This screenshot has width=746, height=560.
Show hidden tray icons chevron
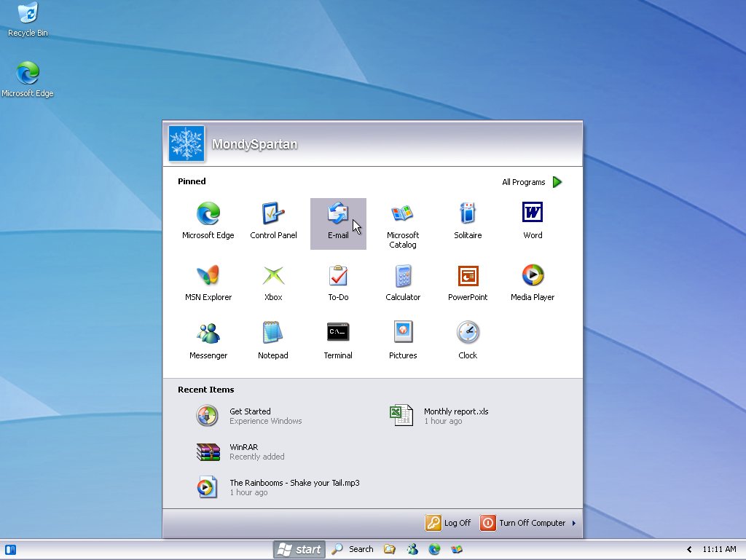(689, 550)
